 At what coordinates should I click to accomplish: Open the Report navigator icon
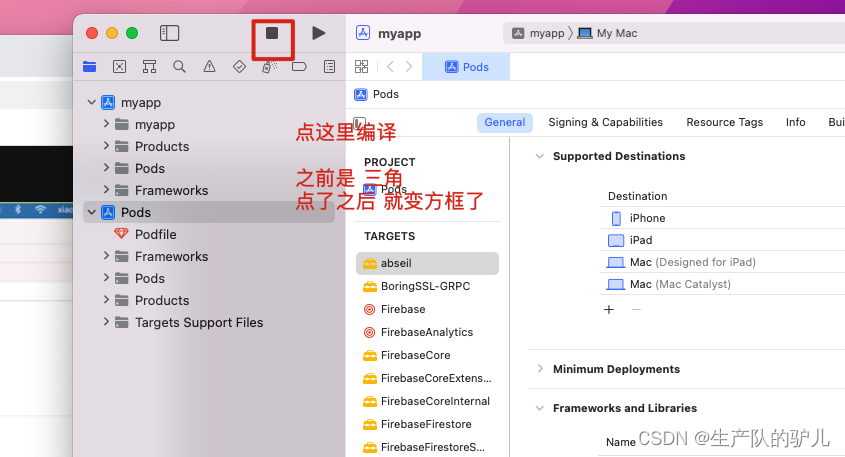[x=329, y=67]
